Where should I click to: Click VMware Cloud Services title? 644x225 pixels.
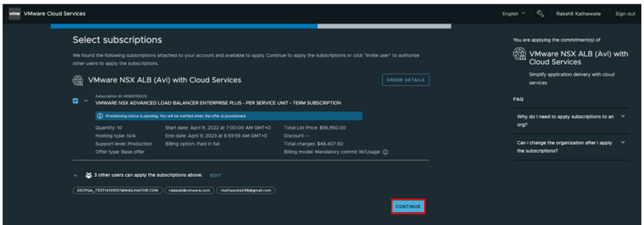click(55, 14)
